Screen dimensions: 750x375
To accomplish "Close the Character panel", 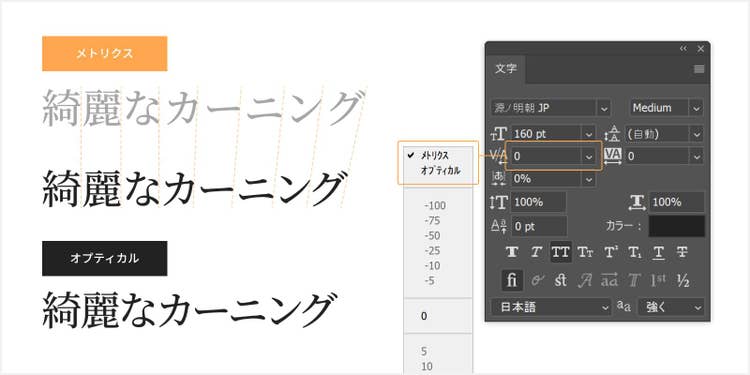I will (701, 48).
